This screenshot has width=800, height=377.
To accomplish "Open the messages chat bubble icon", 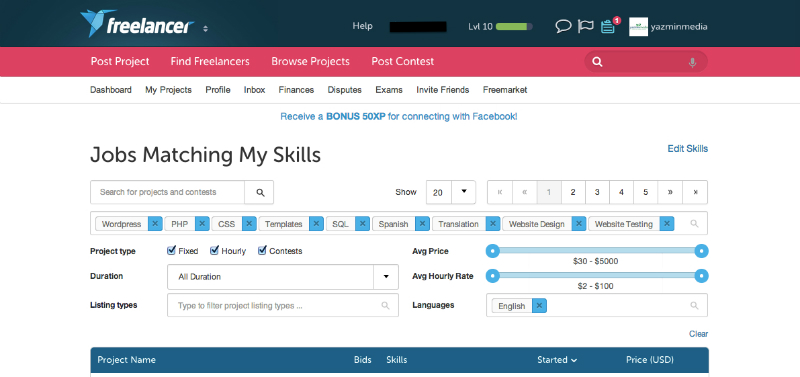I will tap(563, 26).
